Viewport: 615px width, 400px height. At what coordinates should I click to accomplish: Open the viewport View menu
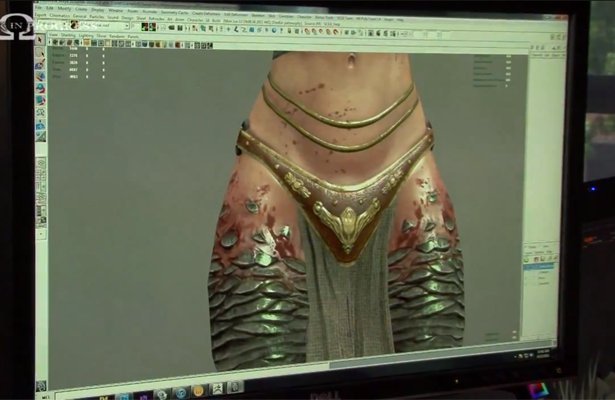pos(53,34)
